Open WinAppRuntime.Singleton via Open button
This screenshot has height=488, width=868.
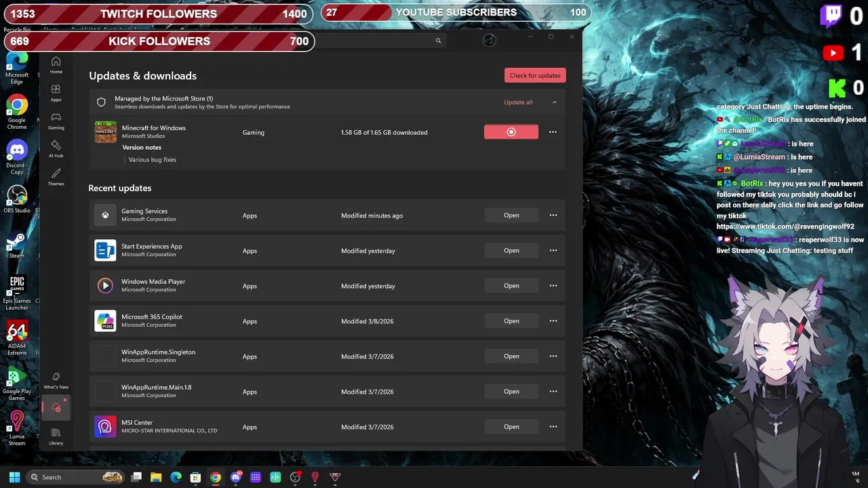[x=511, y=357]
